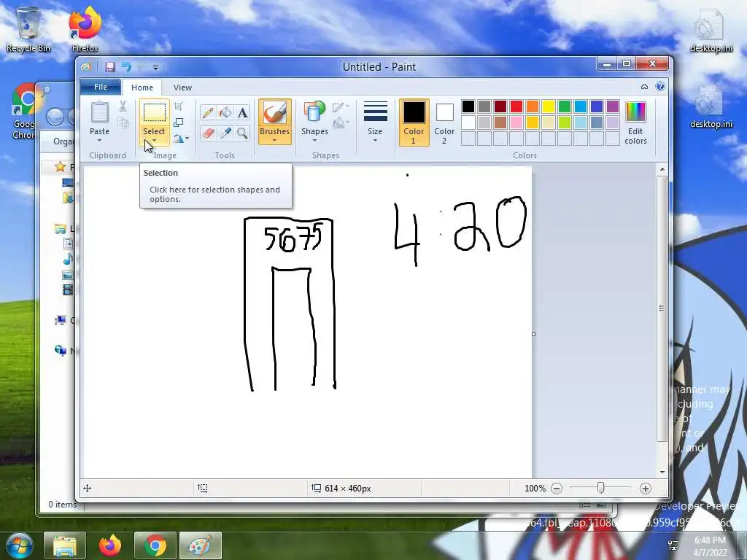Open the Shapes gallery dropdown
This screenshot has width=747, height=560.
tap(314, 141)
